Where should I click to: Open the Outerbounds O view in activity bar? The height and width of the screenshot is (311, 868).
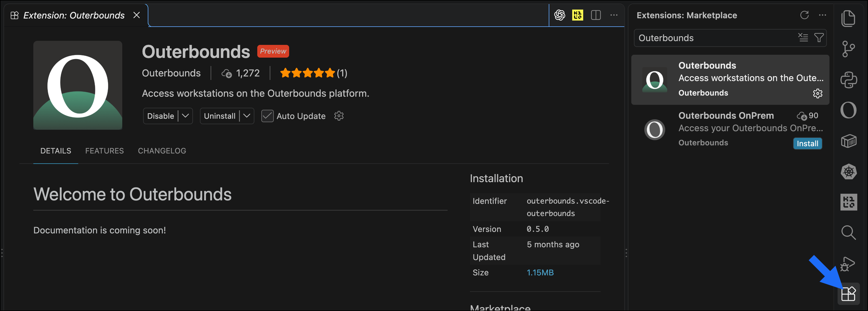848,110
